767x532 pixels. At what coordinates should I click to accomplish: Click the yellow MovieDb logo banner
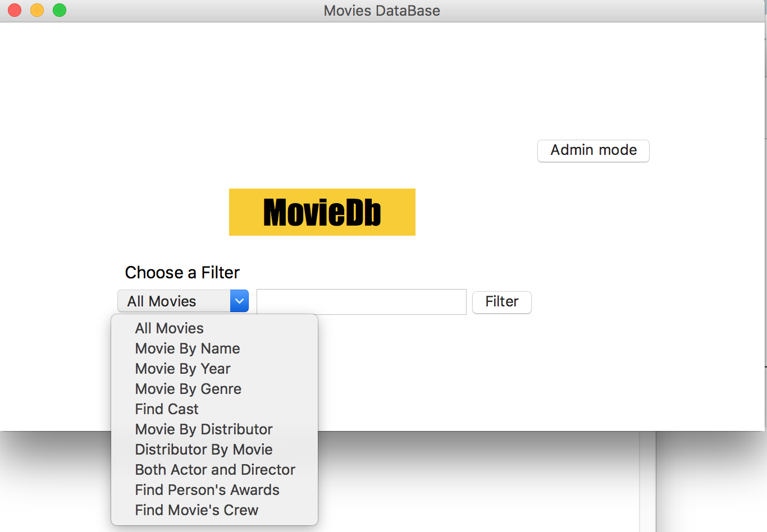tap(322, 212)
